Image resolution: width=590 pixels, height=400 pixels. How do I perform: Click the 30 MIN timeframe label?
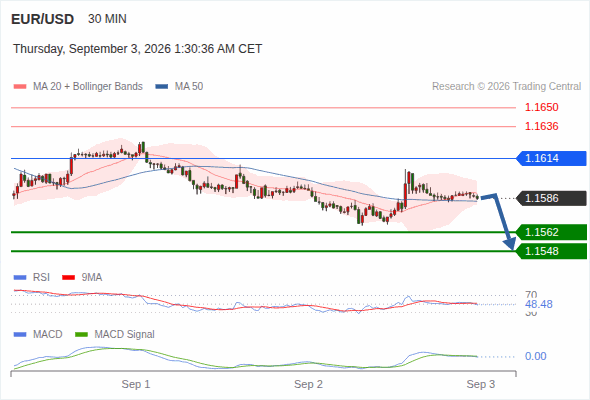[x=107, y=19]
